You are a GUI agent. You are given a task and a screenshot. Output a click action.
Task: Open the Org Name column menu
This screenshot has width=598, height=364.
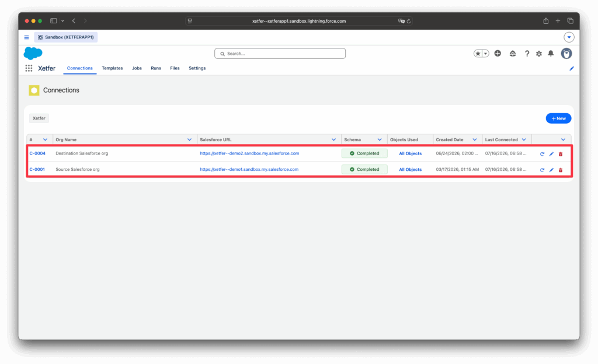[x=189, y=140]
